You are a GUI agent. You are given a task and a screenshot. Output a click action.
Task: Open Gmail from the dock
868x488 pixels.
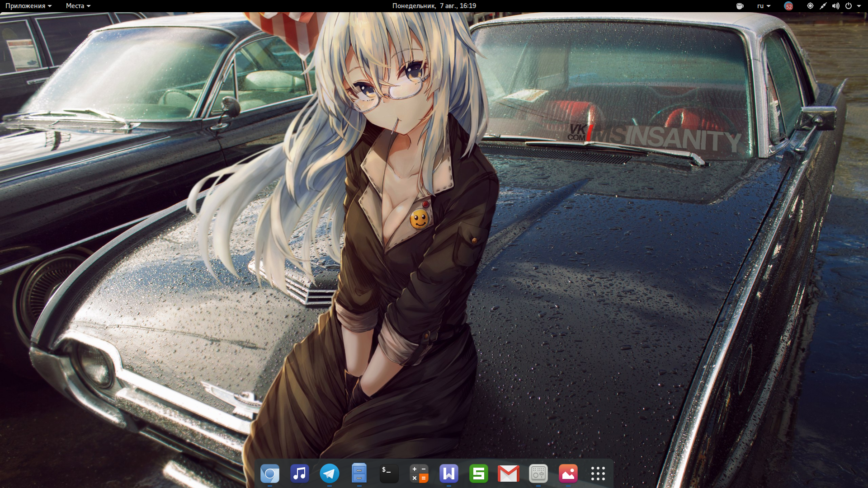coord(509,474)
